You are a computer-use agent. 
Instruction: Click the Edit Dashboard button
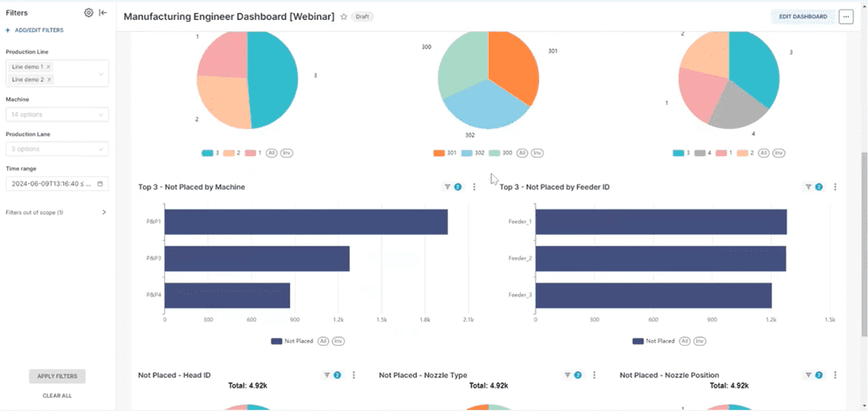(x=803, y=16)
